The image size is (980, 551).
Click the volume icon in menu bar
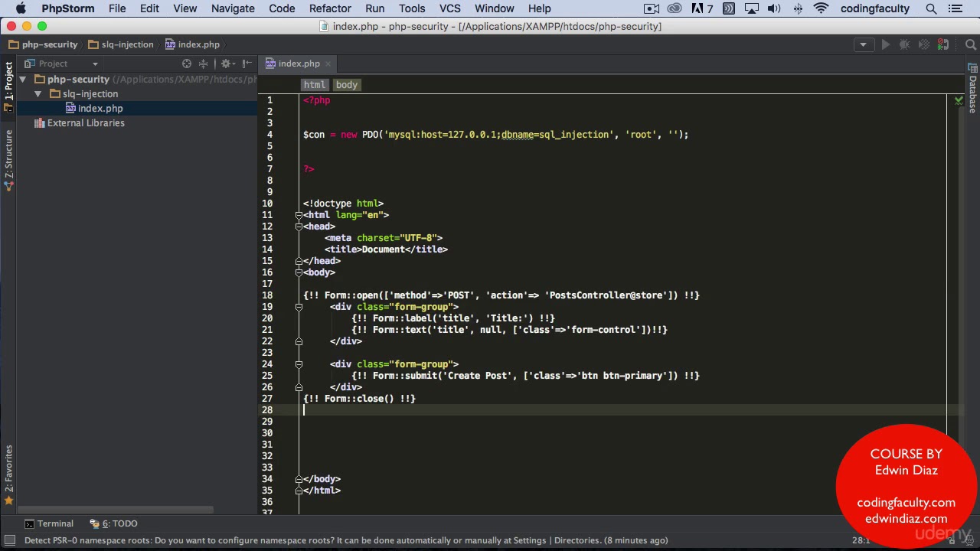click(x=774, y=8)
